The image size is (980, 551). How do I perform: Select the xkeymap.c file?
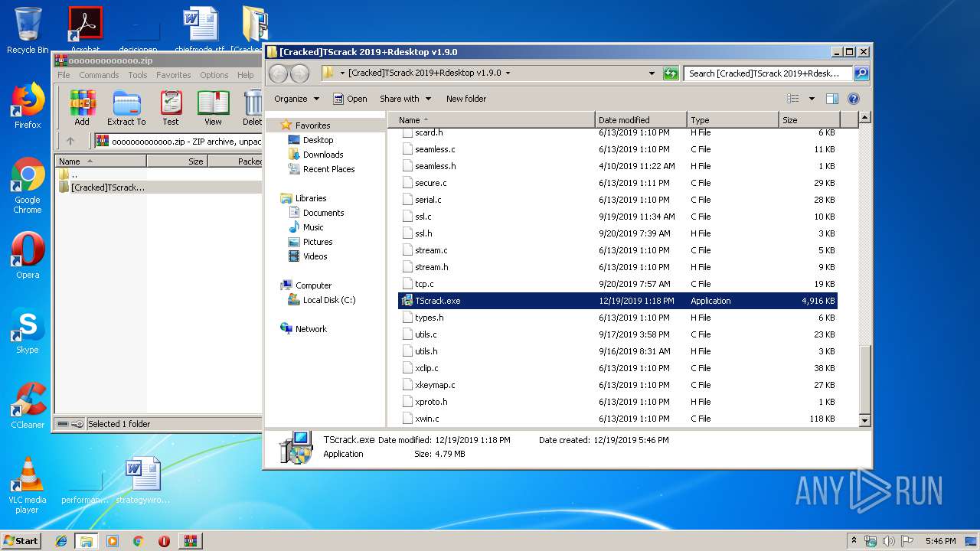(618, 385)
